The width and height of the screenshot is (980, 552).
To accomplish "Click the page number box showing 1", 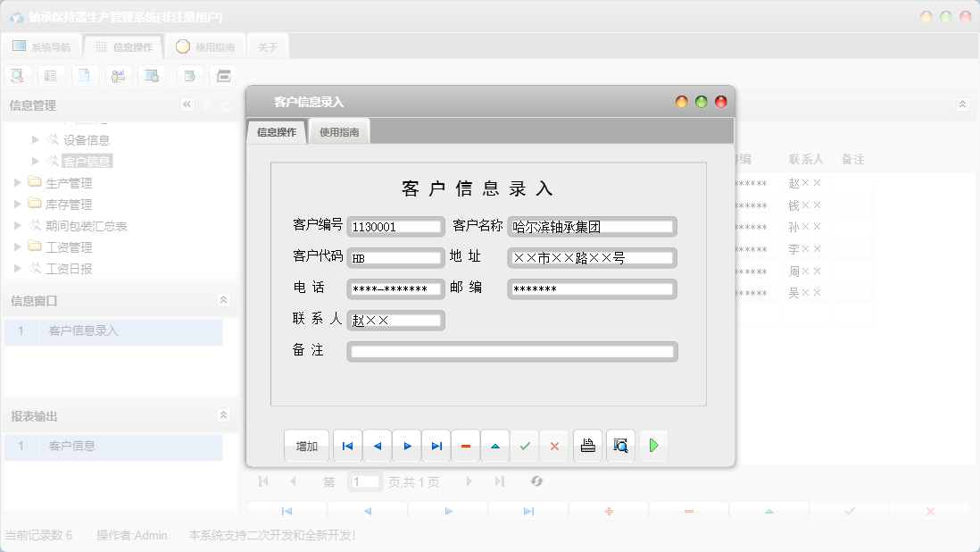I will click(364, 481).
